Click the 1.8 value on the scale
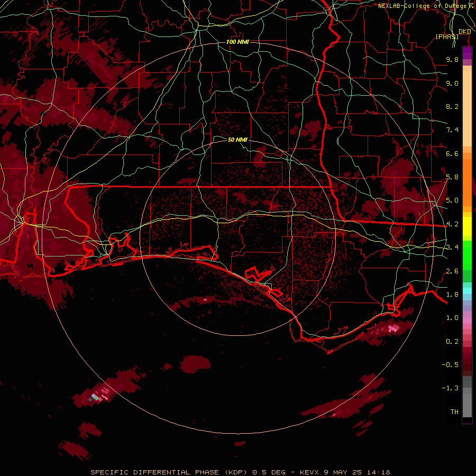The height and width of the screenshot is (476, 476). [452, 295]
